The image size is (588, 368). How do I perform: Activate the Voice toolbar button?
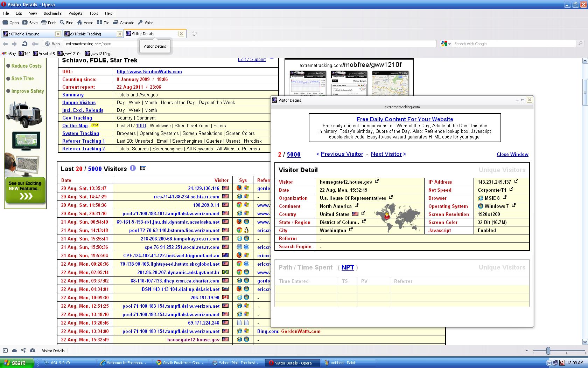tap(146, 22)
